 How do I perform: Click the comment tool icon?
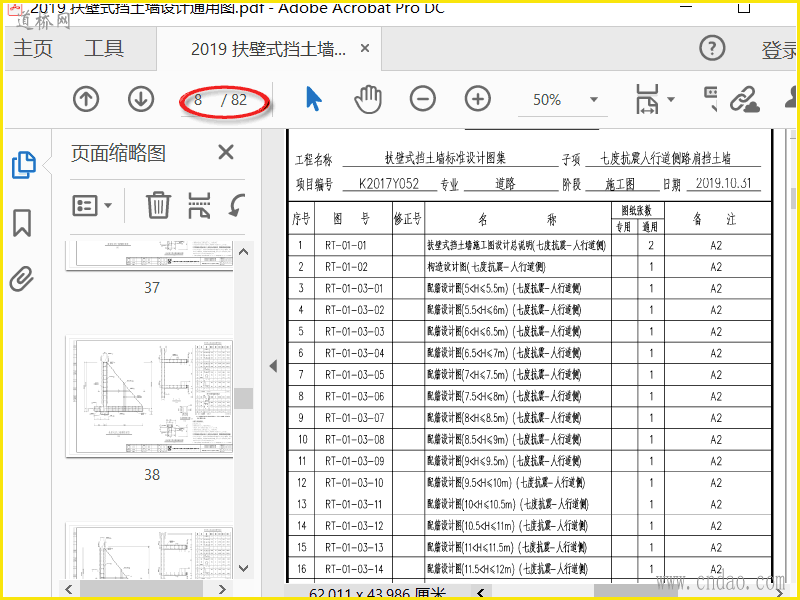click(711, 98)
